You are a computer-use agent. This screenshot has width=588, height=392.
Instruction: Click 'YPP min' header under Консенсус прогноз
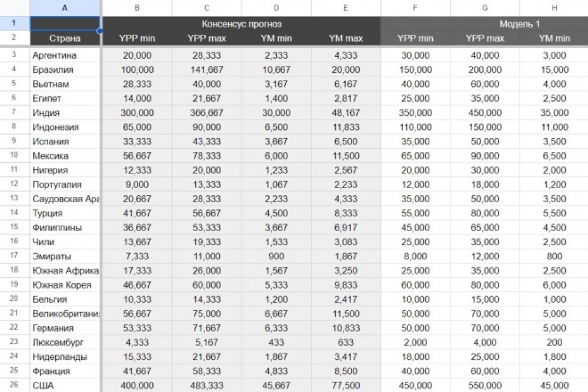(137, 38)
